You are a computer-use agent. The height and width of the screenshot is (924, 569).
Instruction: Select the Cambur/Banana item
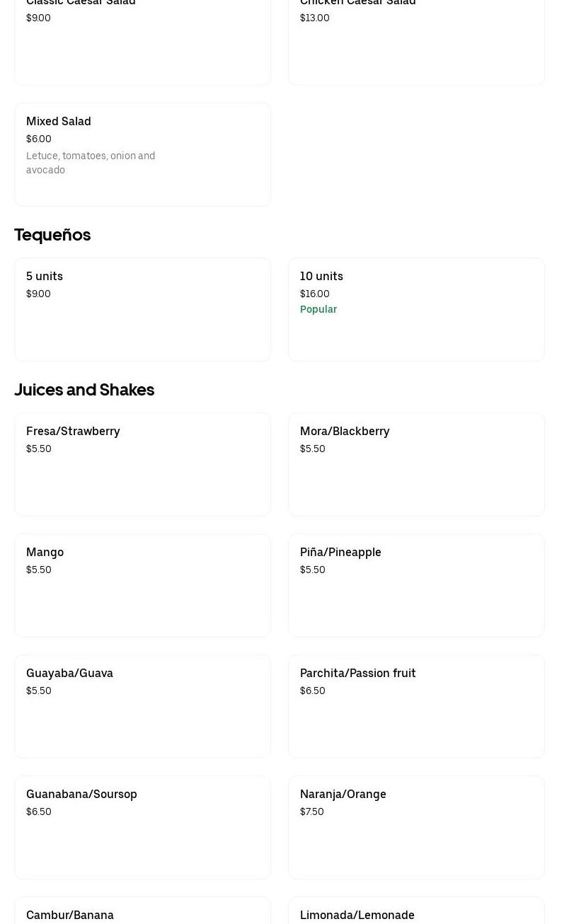[142, 913]
